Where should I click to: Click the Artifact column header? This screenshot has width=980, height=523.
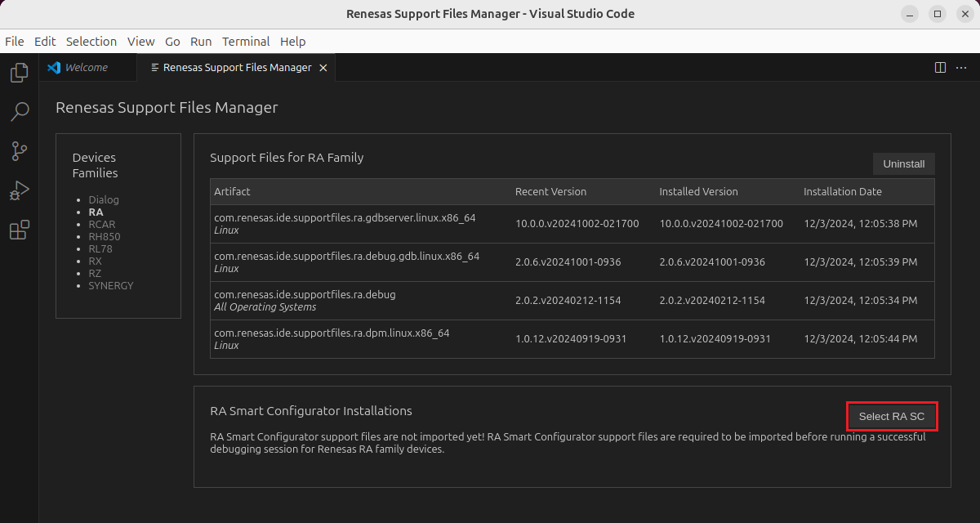232,191
